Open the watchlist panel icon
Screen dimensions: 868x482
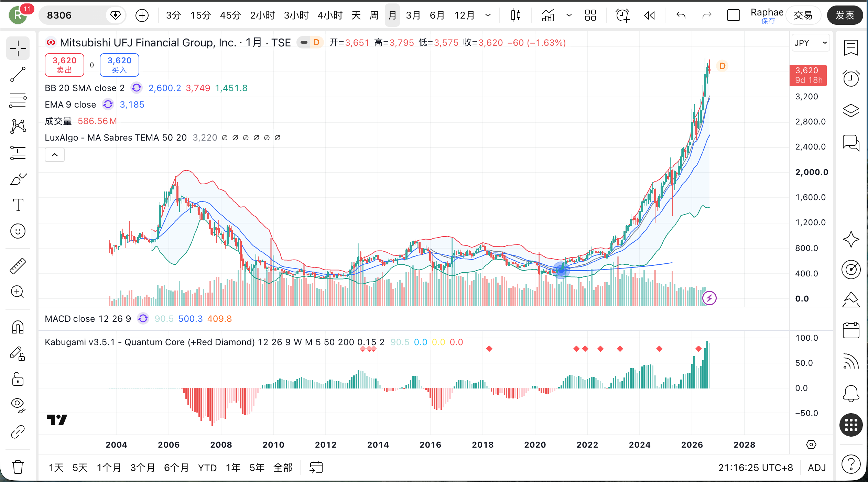[x=851, y=48]
